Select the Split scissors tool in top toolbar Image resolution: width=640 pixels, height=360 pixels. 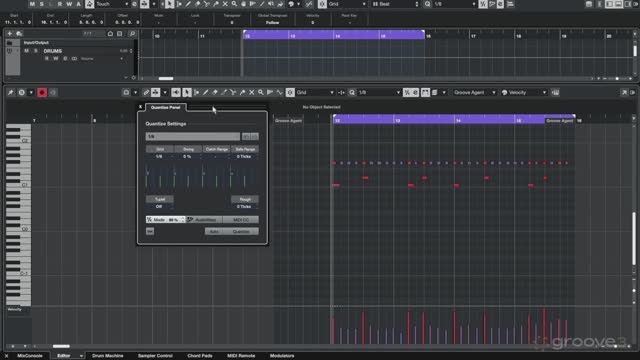tap(207, 4)
